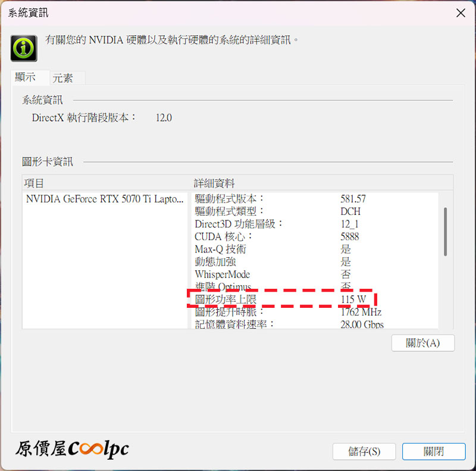
Task: Click the 關閉 button
Action: pos(434,451)
